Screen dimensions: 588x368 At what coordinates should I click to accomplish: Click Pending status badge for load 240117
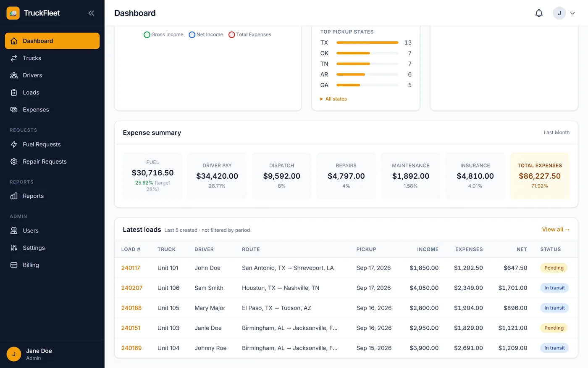pos(554,268)
